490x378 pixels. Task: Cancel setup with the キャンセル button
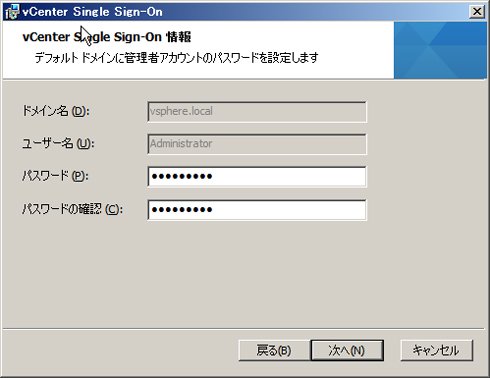coord(436,350)
